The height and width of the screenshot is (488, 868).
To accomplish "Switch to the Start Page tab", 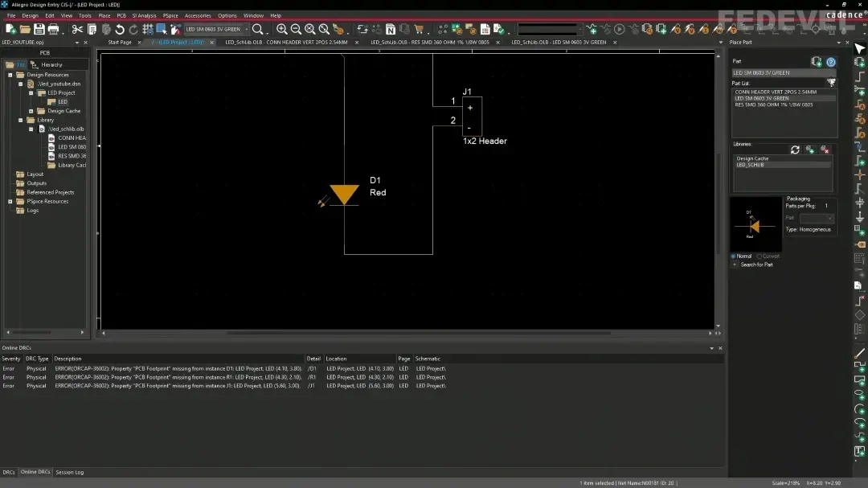I will (x=120, y=42).
